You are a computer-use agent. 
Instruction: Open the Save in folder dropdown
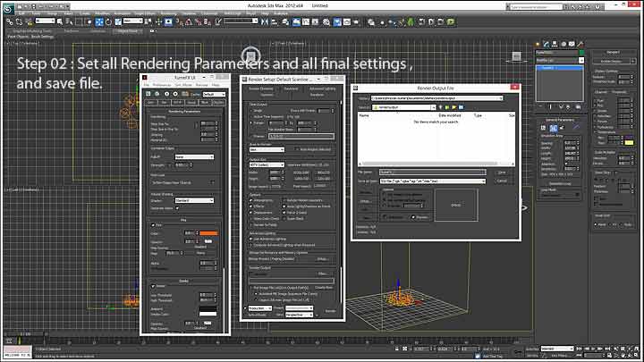(403, 107)
